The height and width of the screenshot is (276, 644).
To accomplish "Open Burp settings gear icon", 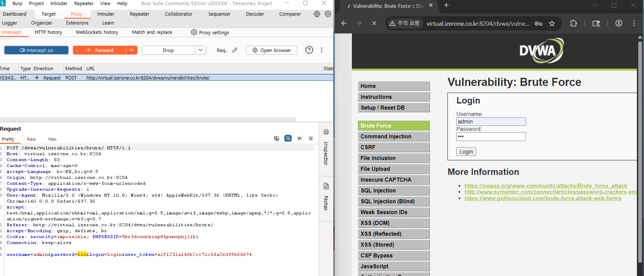I will [x=328, y=14].
